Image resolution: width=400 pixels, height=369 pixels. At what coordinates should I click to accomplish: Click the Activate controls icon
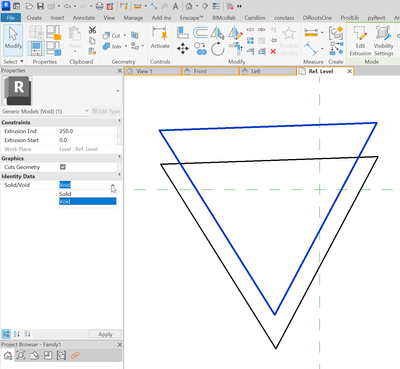click(x=160, y=37)
